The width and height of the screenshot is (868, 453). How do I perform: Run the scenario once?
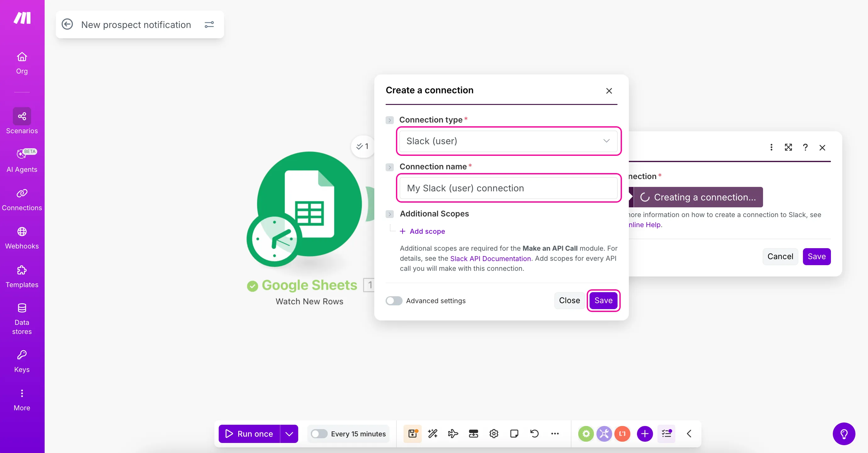(x=249, y=434)
